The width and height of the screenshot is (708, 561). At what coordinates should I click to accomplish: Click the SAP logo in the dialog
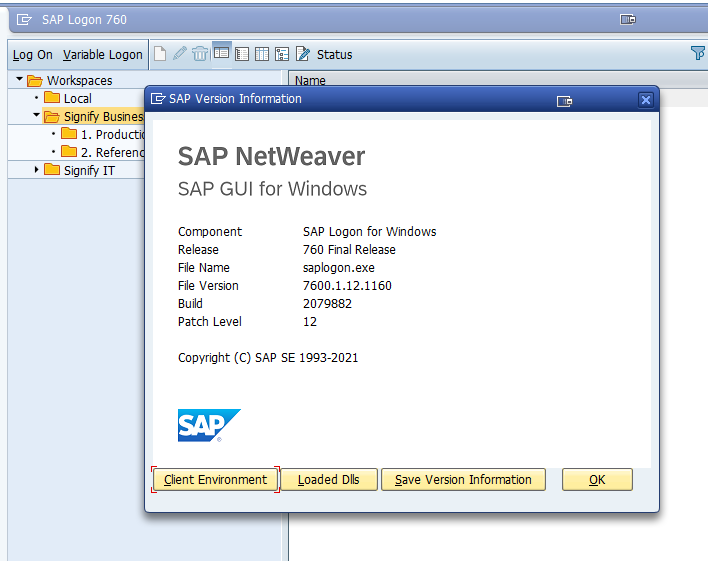tap(209, 425)
